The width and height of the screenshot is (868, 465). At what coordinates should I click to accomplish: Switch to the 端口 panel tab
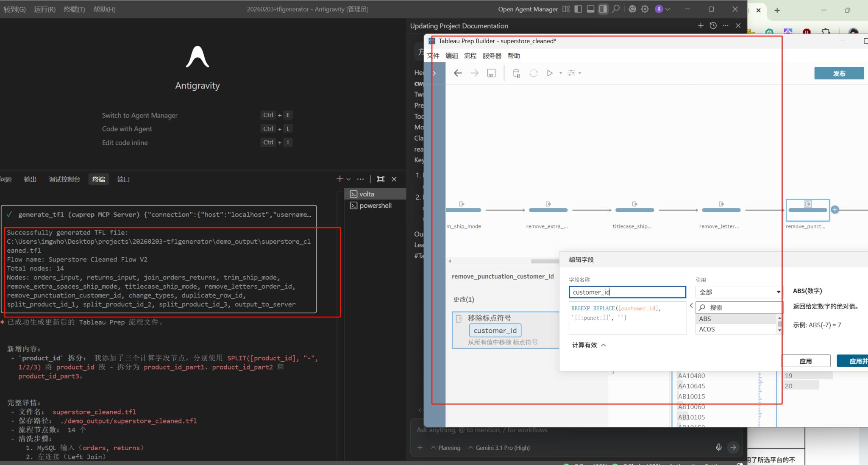[x=123, y=179]
